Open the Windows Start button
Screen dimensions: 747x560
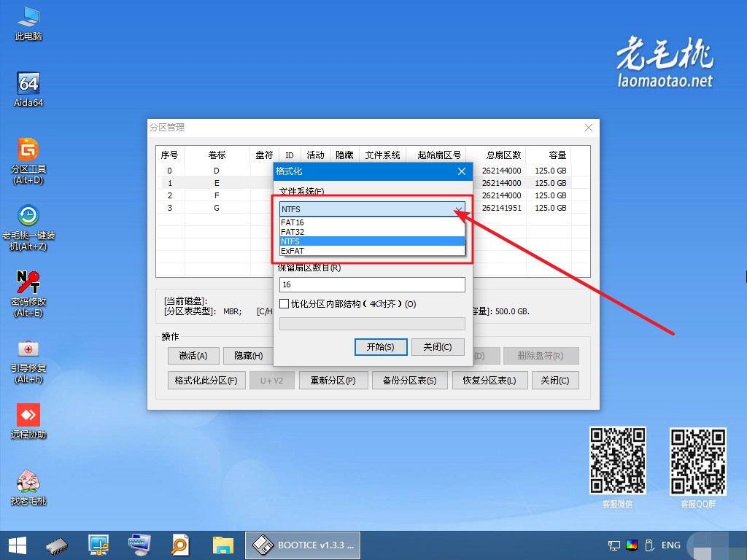coord(18,545)
